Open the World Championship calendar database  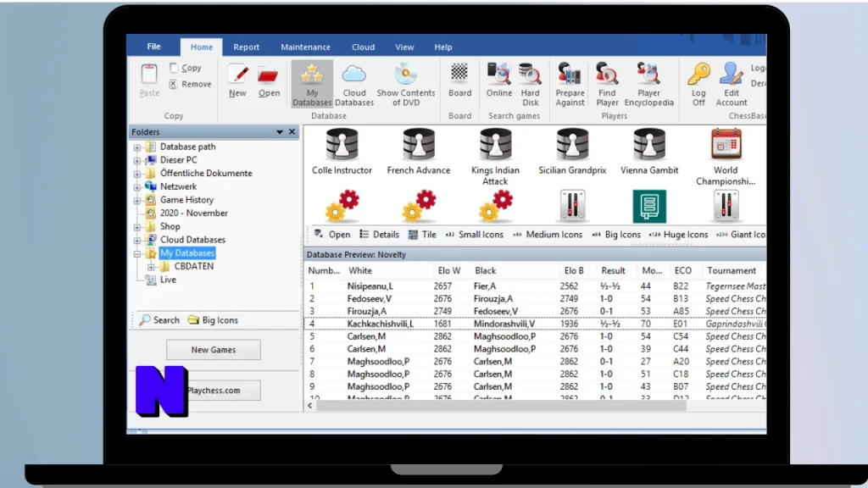coord(726,156)
